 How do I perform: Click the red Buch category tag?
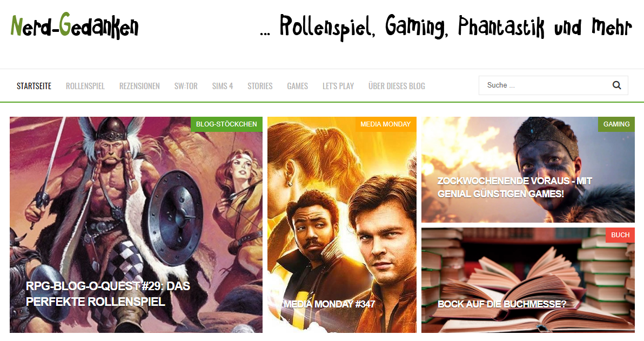click(x=620, y=235)
